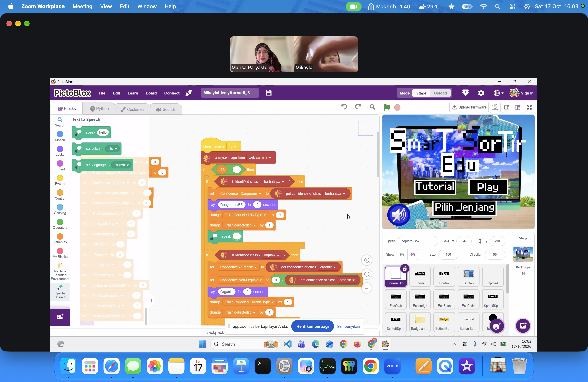Click the magnifier icon beside redo
This screenshot has width=588, height=382.
[x=372, y=107]
